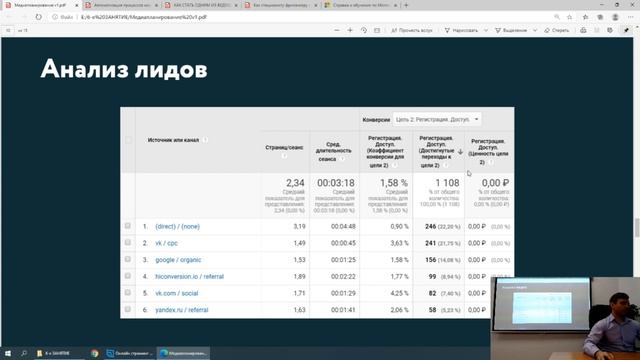
Task: Open the Favorites list
Action: click(585, 17)
